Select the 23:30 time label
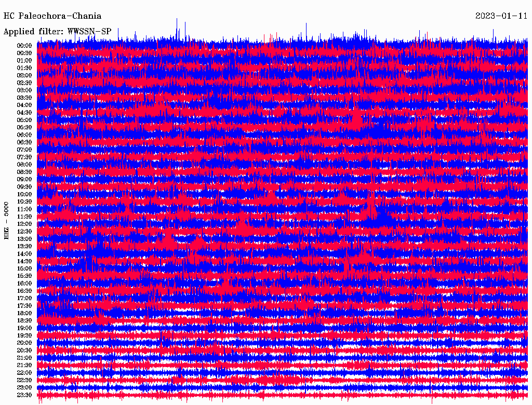Viewport: 532px width, 405px height. tap(24, 395)
